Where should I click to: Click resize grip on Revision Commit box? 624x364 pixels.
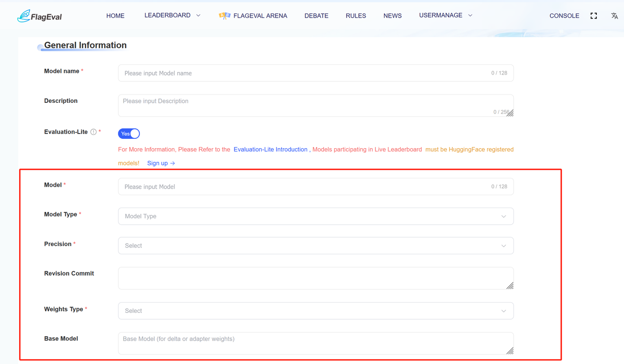510,286
